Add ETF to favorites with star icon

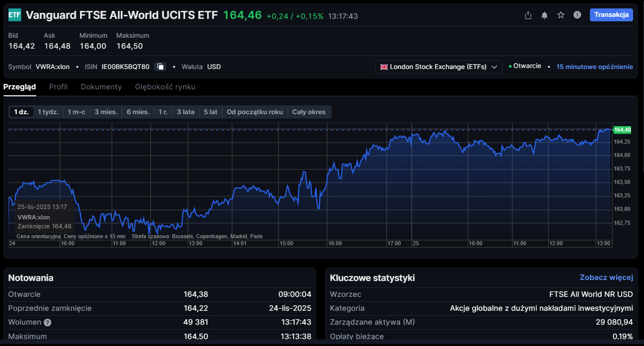(x=561, y=15)
